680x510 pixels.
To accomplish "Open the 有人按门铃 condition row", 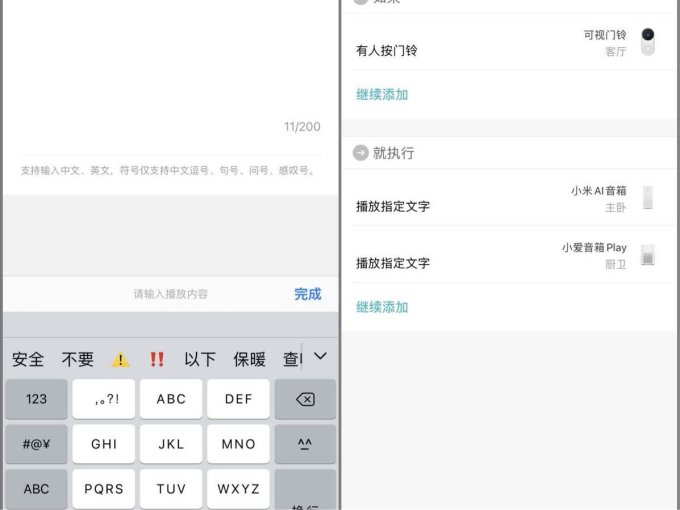I will [x=509, y=42].
